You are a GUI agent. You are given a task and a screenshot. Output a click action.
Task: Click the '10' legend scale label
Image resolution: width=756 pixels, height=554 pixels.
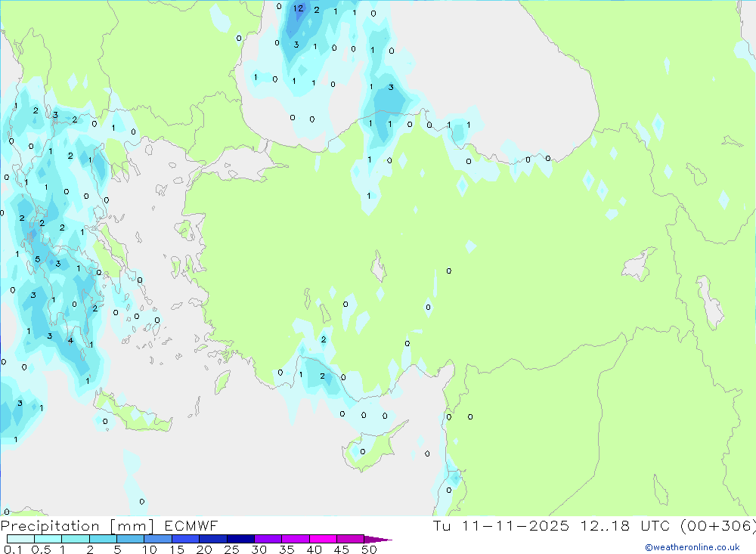(x=150, y=549)
